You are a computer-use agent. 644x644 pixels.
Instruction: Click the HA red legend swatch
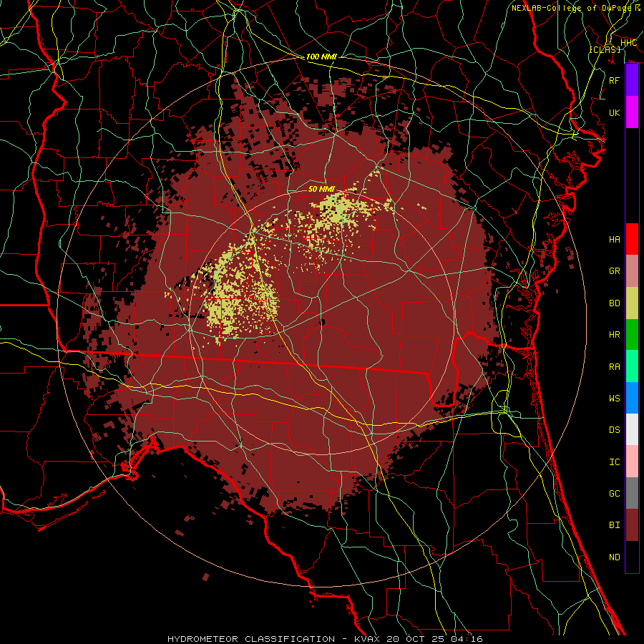(632, 239)
